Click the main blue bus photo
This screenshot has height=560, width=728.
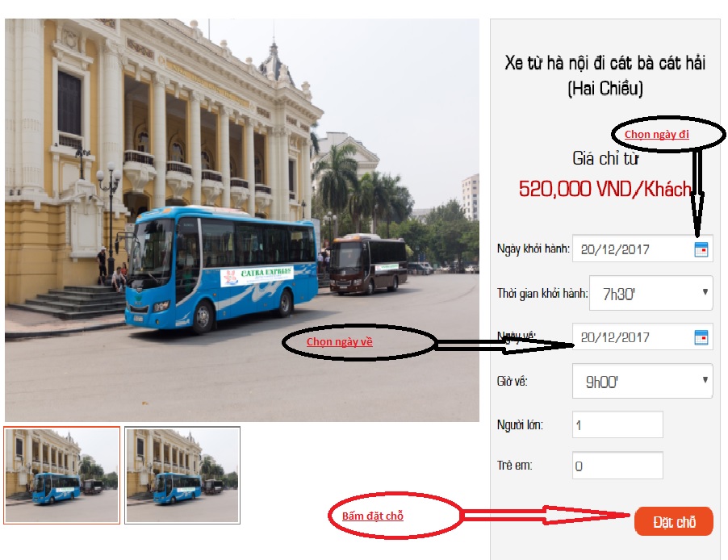(x=242, y=220)
